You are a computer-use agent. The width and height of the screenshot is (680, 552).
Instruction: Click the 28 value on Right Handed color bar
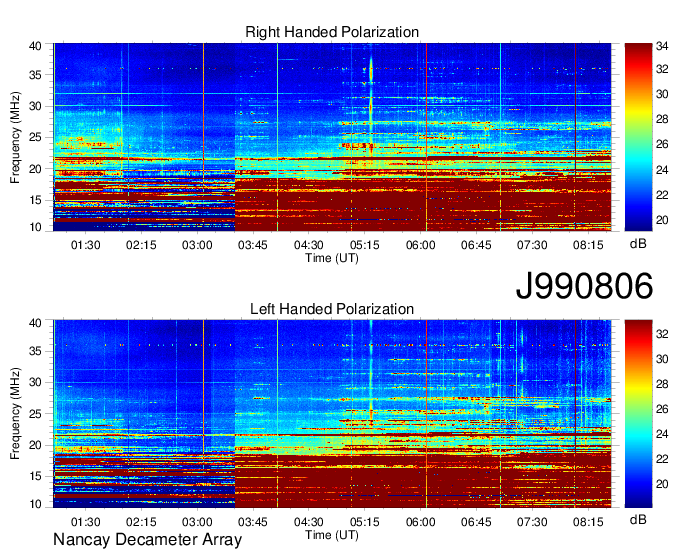click(x=662, y=119)
